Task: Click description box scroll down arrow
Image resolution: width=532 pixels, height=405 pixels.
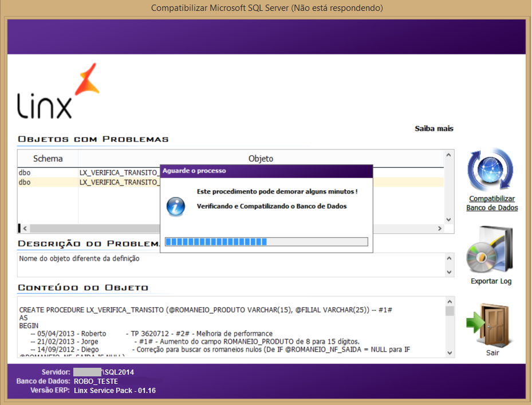Action: pos(449,272)
